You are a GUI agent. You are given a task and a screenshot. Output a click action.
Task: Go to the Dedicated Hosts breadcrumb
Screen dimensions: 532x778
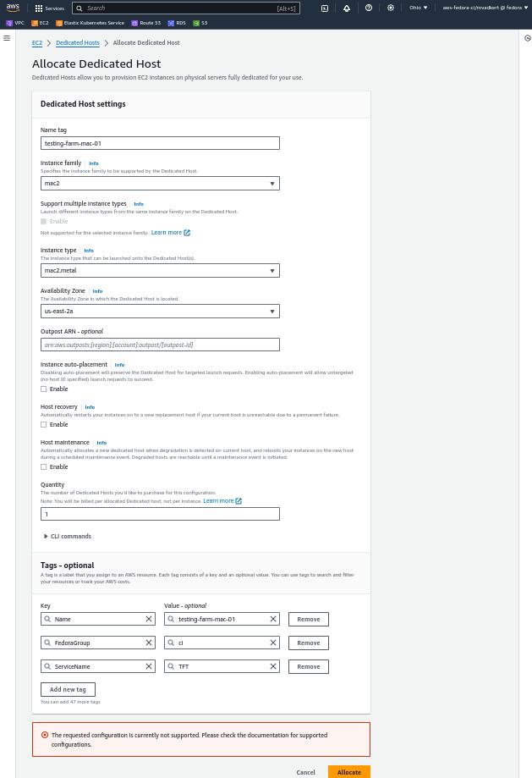pos(78,42)
